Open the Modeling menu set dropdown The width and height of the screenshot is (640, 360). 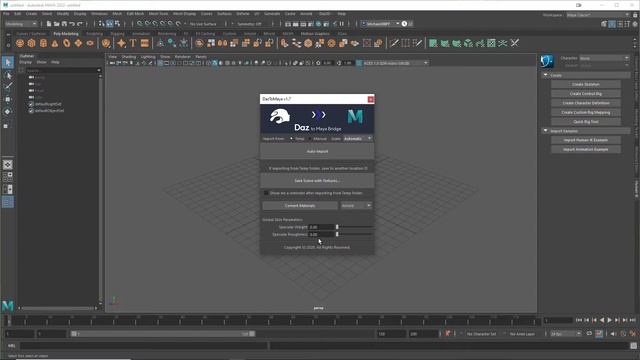pyautogui.click(x=21, y=24)
